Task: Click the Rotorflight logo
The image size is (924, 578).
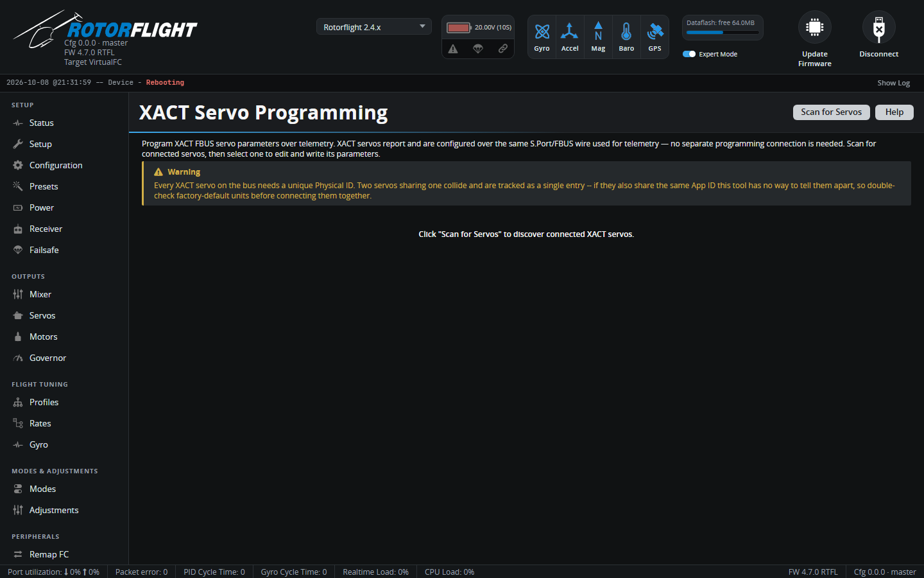Action: pyautogui.click(x=106, y=29)
